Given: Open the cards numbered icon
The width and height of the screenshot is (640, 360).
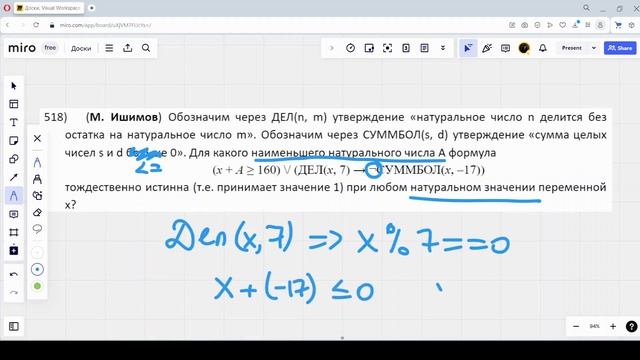Looking at the screenshot, I should click(406, 48).
